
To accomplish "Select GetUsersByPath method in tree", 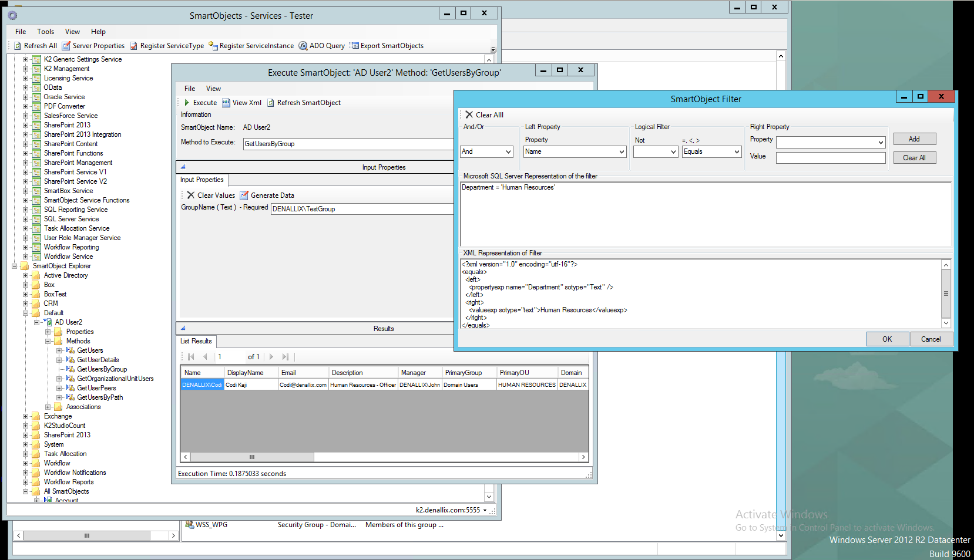I will point(100,397).
